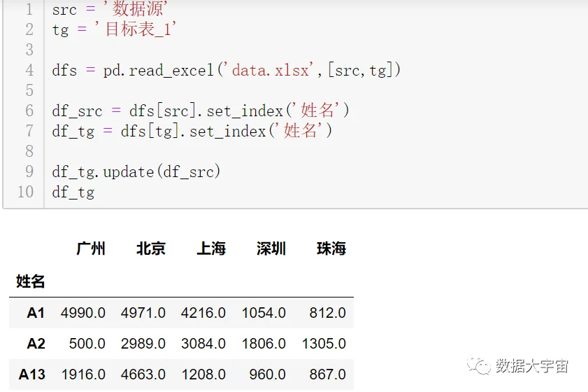Screen dimensions: 588x392
Task: Select row label A1 in output table
Action: click(x=36, y=313)
